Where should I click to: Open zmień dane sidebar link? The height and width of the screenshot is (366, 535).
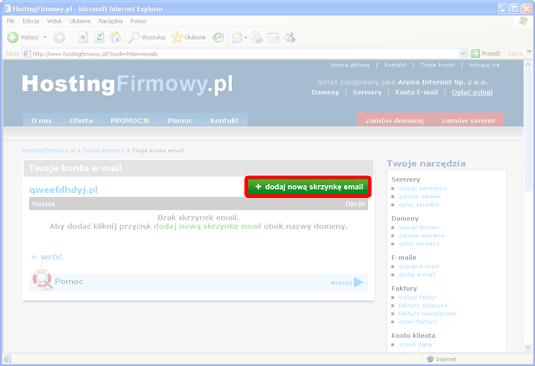coord(415,345)
